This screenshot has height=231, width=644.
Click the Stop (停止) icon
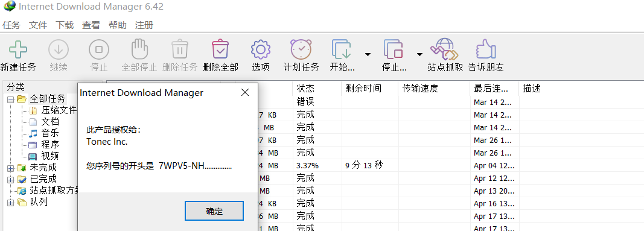click(x=98, y=49)
